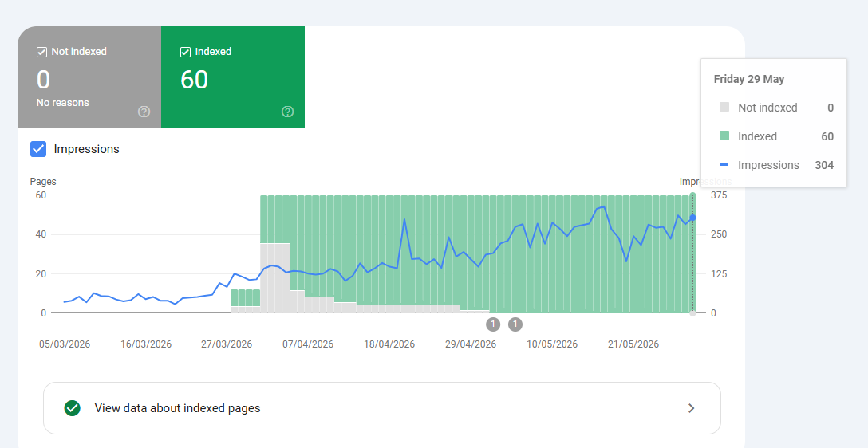868x448 pixels.
Task: Click the 21/05/2026 date label
Action: 633,344
